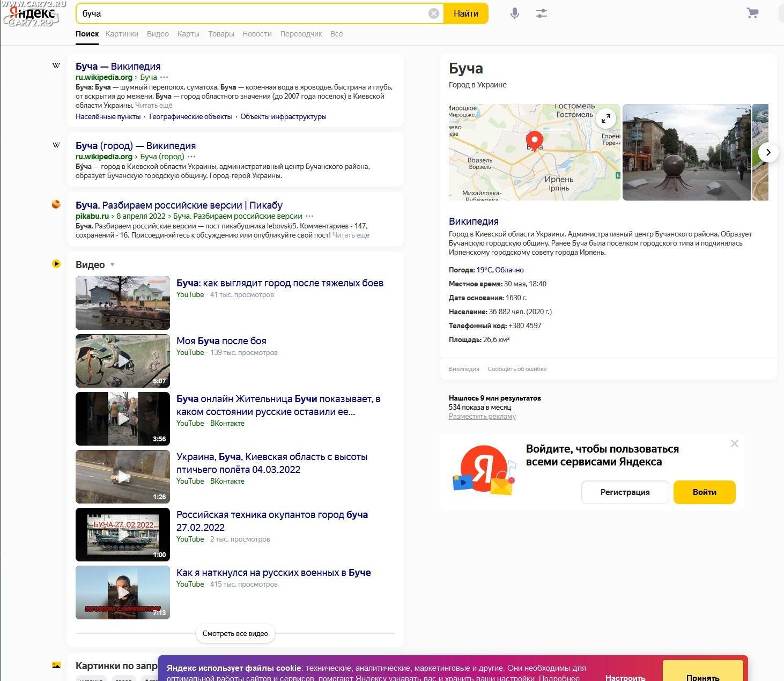Click the Географические объекты sitelink
Viewport: 784px width, 681px height.
pyautogui.click(x=190, y=116)
